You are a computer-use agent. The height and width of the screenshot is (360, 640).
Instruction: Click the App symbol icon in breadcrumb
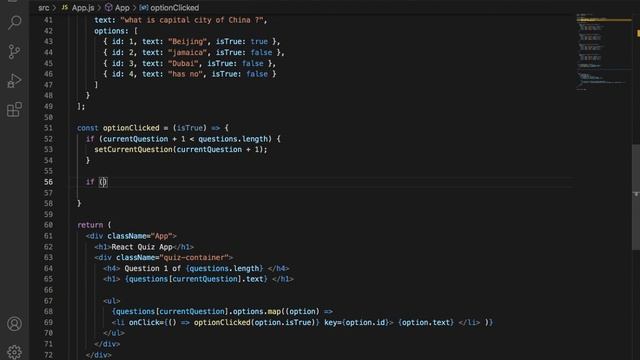point(108,7)
